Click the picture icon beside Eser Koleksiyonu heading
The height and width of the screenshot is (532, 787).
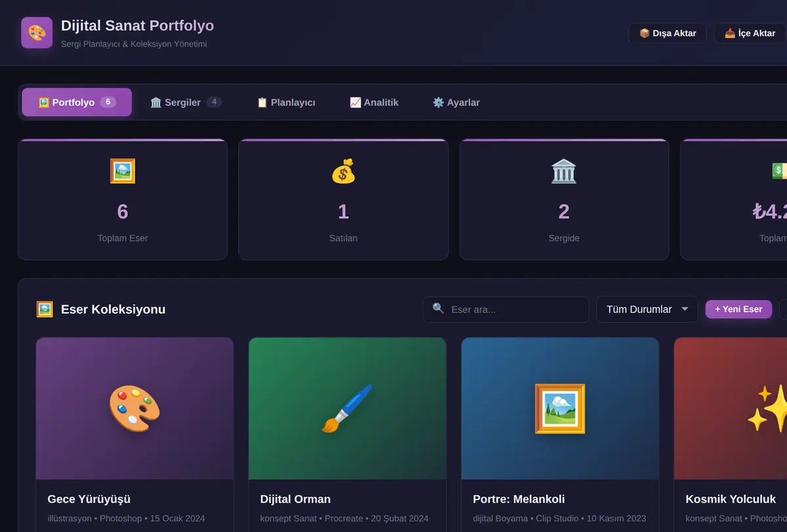45,309
